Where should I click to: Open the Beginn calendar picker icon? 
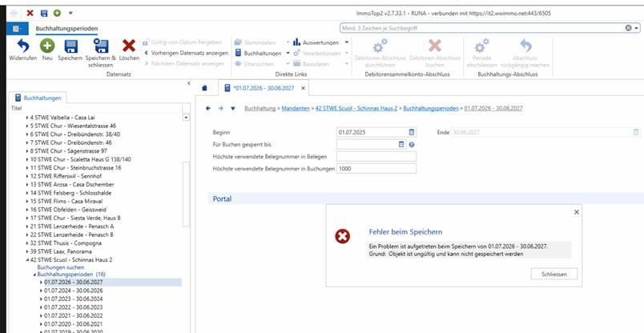tap(412, 132)
